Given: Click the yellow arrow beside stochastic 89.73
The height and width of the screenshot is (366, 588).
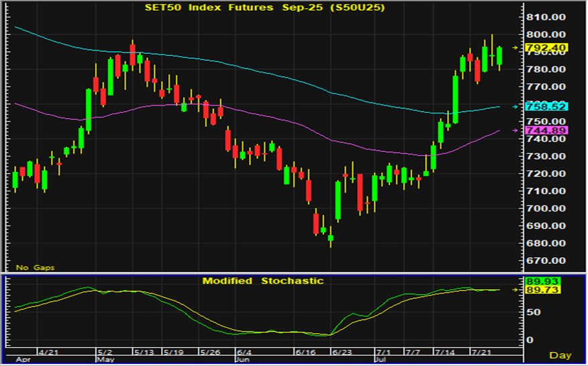Looking at the screenshot, I should [516, 289].
